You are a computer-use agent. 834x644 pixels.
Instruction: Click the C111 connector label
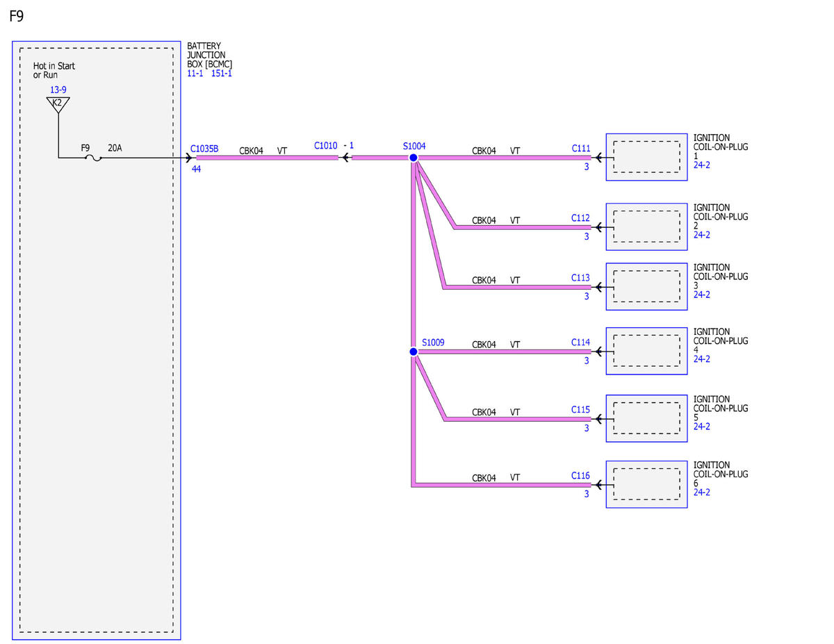pyautogui.click(x=581, y=148)
